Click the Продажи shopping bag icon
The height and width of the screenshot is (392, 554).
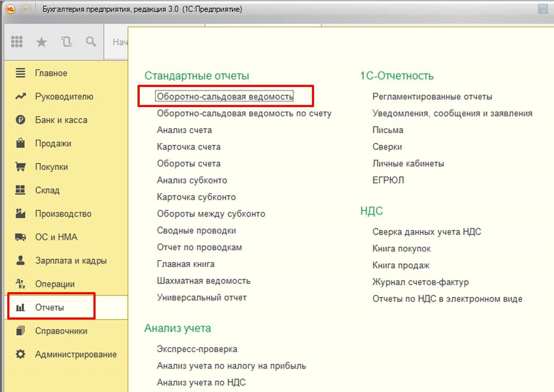[x=21, y=144]
